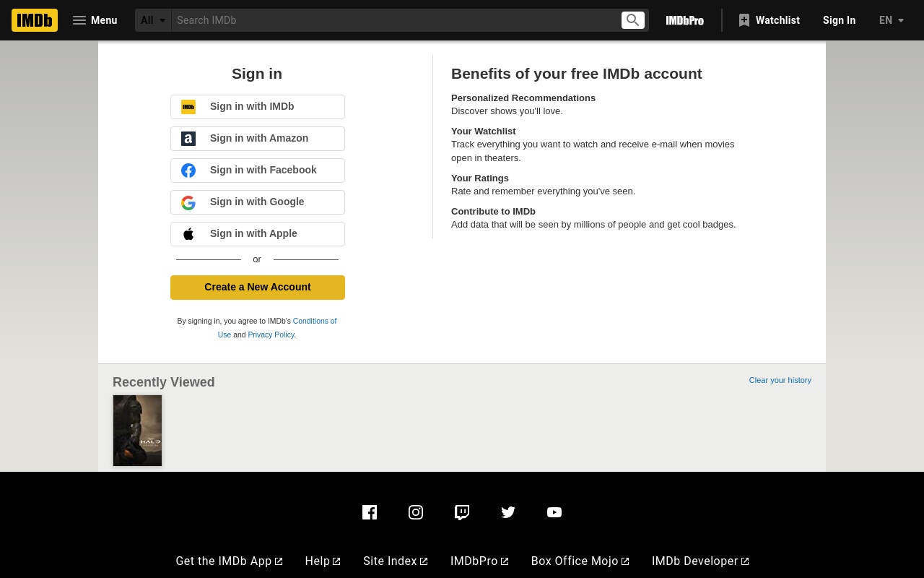Focus the Search IMDb field

click(x=396, y=20)
